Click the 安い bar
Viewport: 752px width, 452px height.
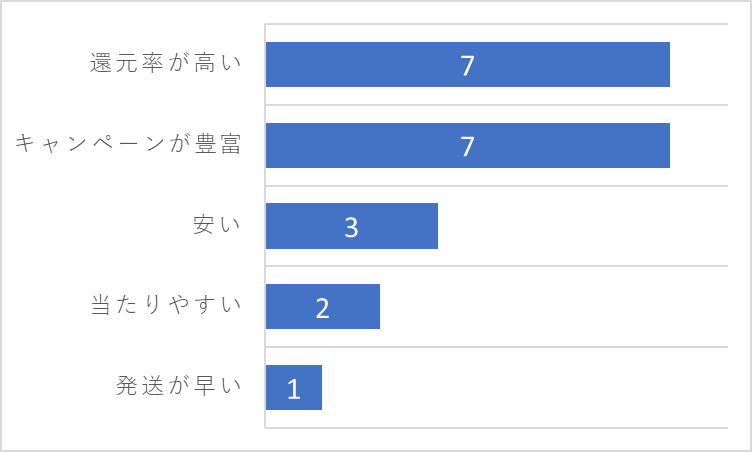(352, 226)
